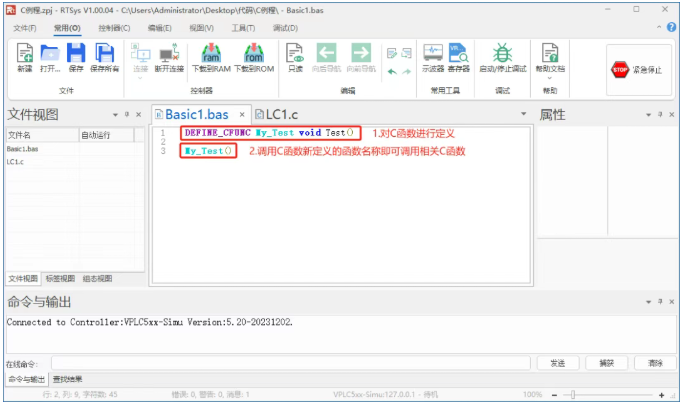
Task: Toggle pin on 文件视图 panel
Action: click(127, 115)
